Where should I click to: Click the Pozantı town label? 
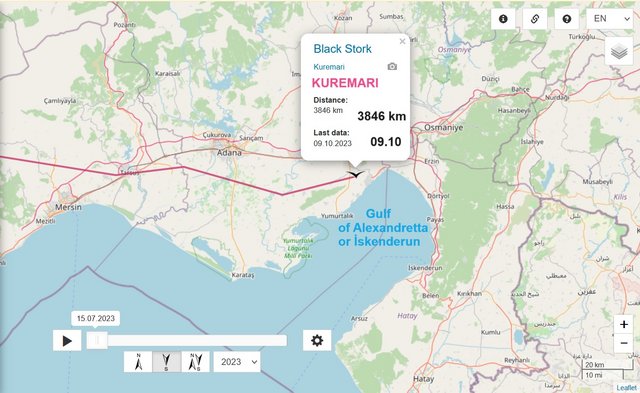124,25
